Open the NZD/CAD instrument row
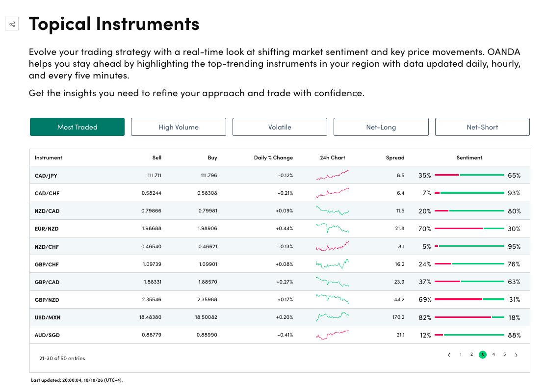The height and width of the screenshot is (392, 546). pyautogui.click(x=280, y=210)
